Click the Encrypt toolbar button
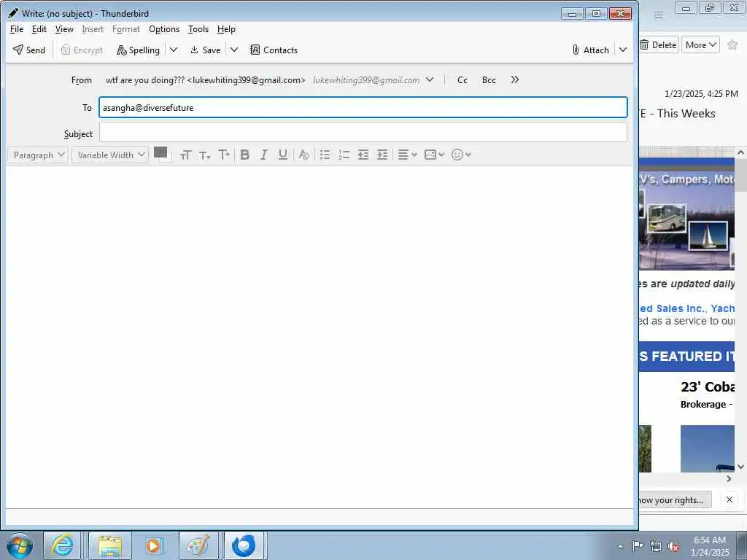Image resolution: width=747 pixels, height=560 pixels. pos(82,50)
